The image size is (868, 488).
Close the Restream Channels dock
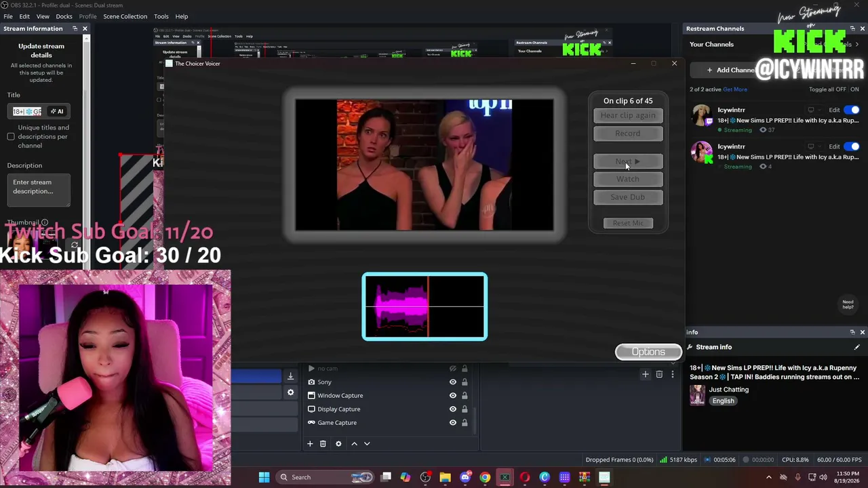coord(863,28)
